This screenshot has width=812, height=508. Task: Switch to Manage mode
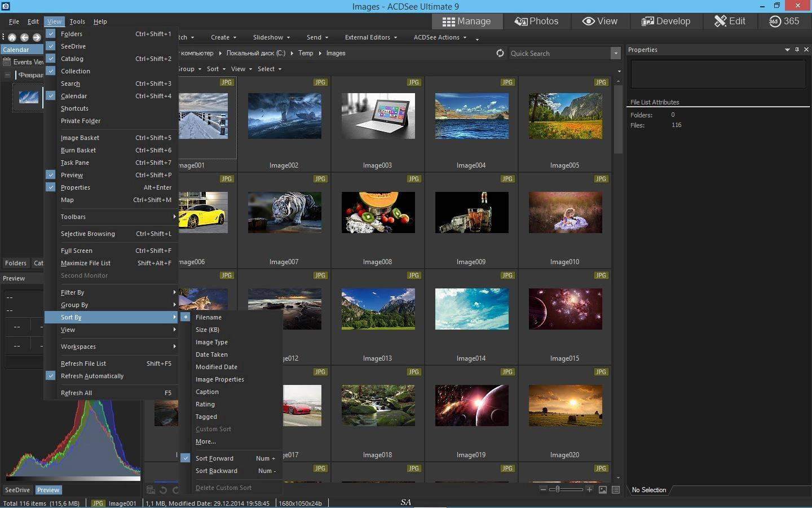tap(466, 21)
